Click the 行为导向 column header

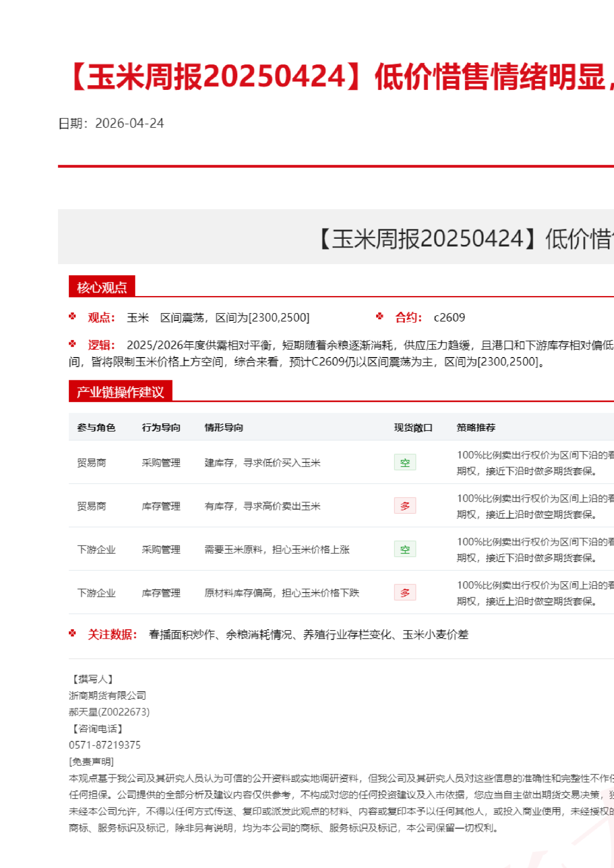click(161, 427)
